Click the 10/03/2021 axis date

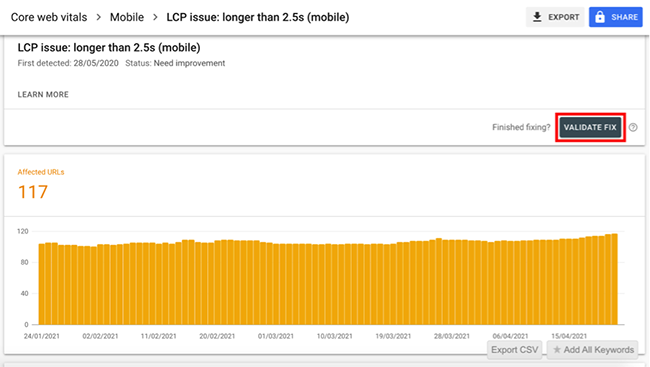pyautogui.click(x=335, y=336)
